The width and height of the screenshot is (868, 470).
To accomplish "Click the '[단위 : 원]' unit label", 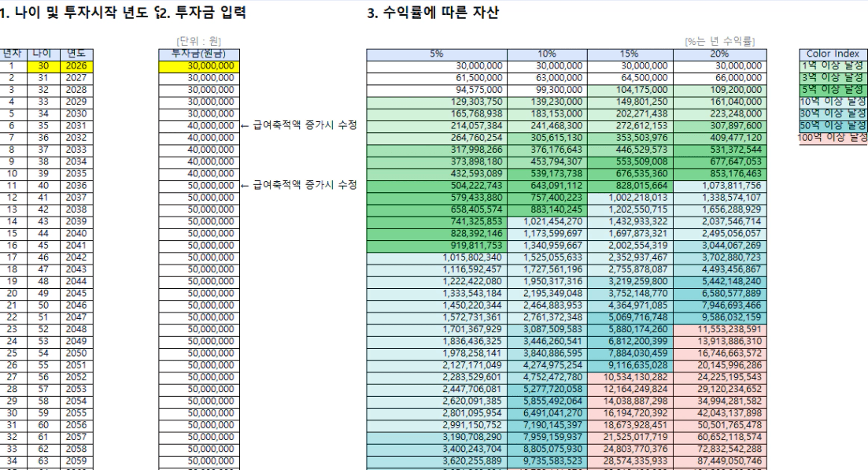I will [x=199, y=42].
